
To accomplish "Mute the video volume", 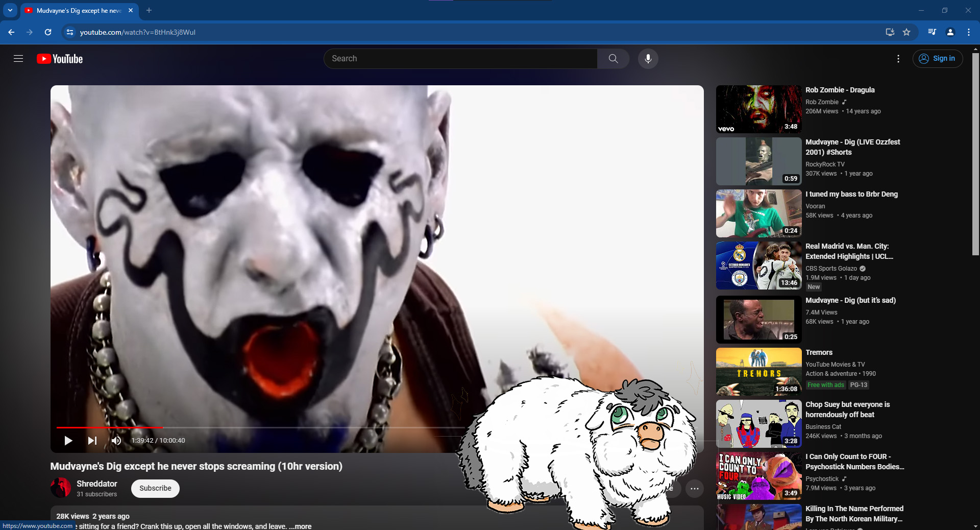I will (x=116, y=441).
